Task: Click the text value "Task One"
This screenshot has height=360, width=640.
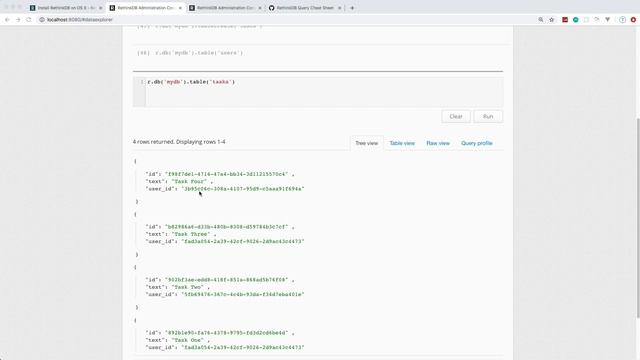Action: (x=188, y=340)
